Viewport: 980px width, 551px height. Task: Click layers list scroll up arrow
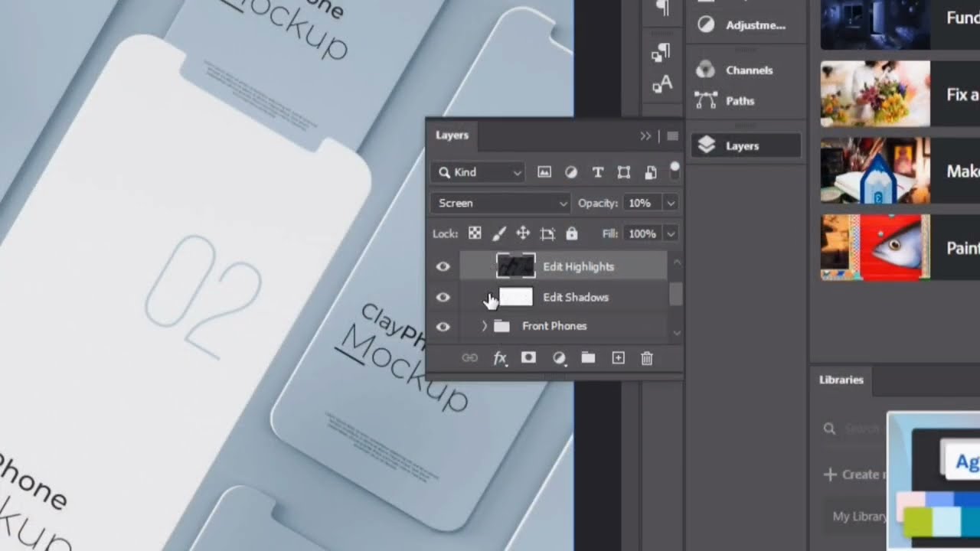[676, 262]
